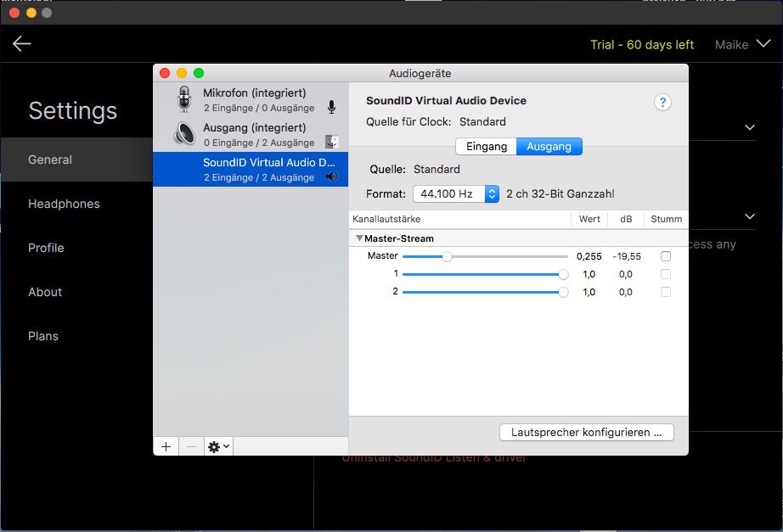Click the help question mark button

[x=662, y=102]
